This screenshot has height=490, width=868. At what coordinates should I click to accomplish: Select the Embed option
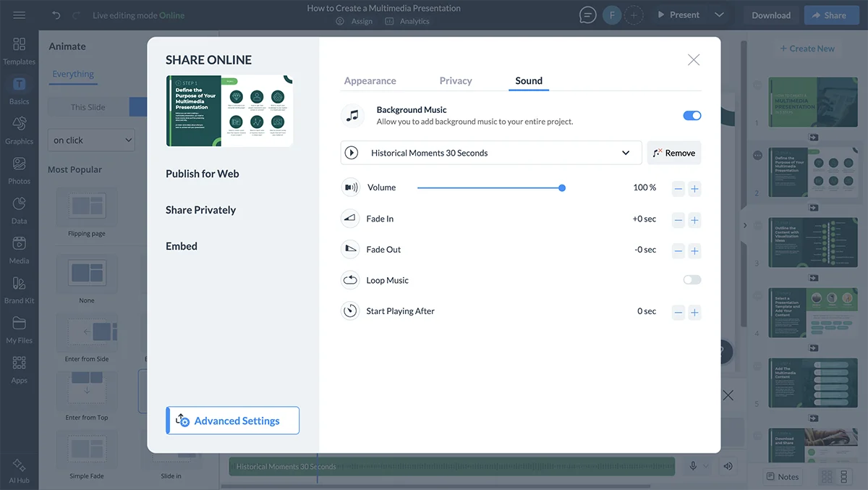(182, 246)
